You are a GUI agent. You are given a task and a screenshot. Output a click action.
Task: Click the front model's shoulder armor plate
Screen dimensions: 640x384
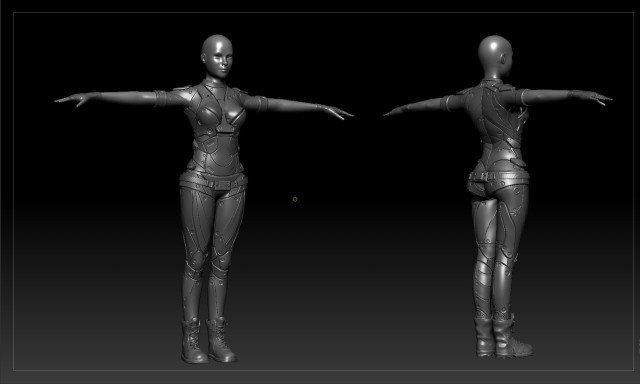pos(183,92)
